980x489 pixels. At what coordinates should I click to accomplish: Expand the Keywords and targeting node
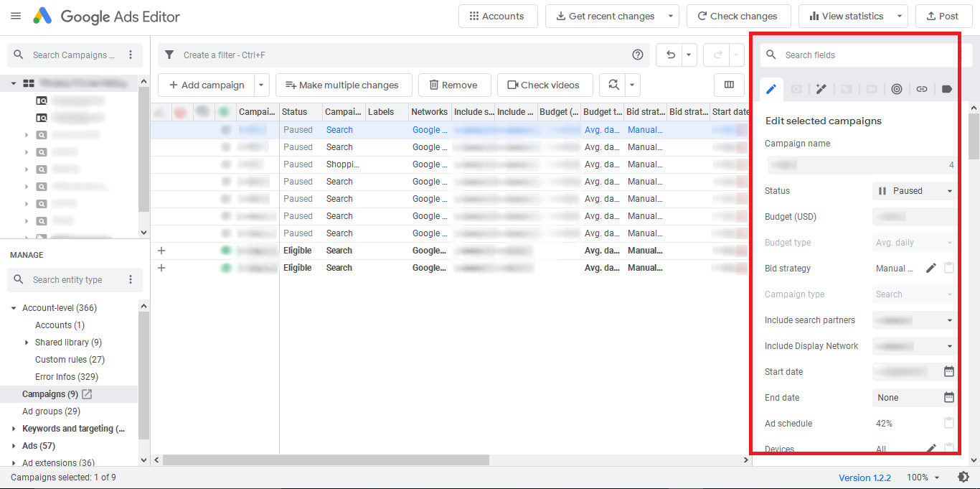[14, 429]
